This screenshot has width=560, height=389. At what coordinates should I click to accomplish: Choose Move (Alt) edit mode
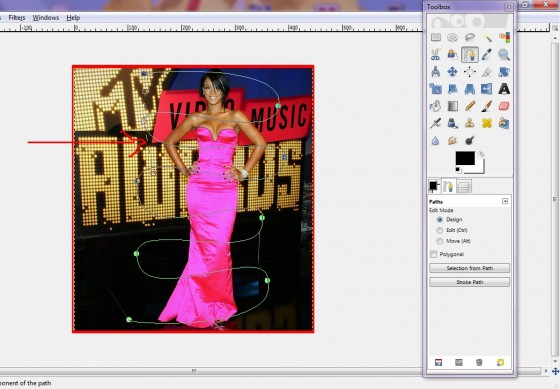[440, 241]
